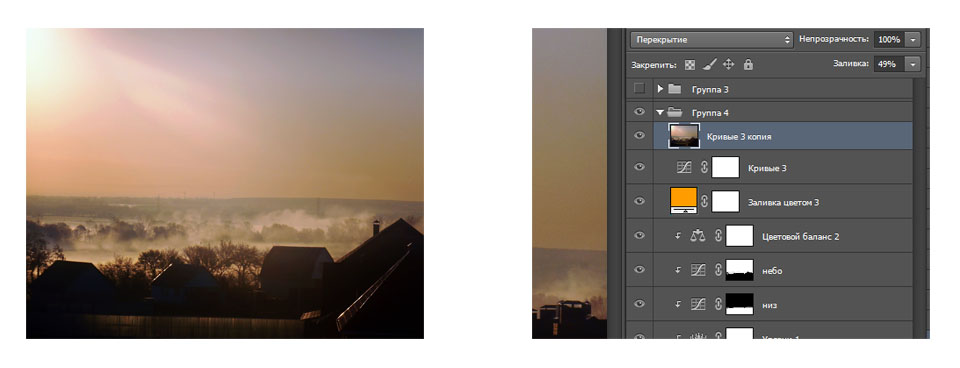This screenshot has height=368, width=960.
Task: Click the Группа 4 open folder icon
Action: tap(675, 113)
